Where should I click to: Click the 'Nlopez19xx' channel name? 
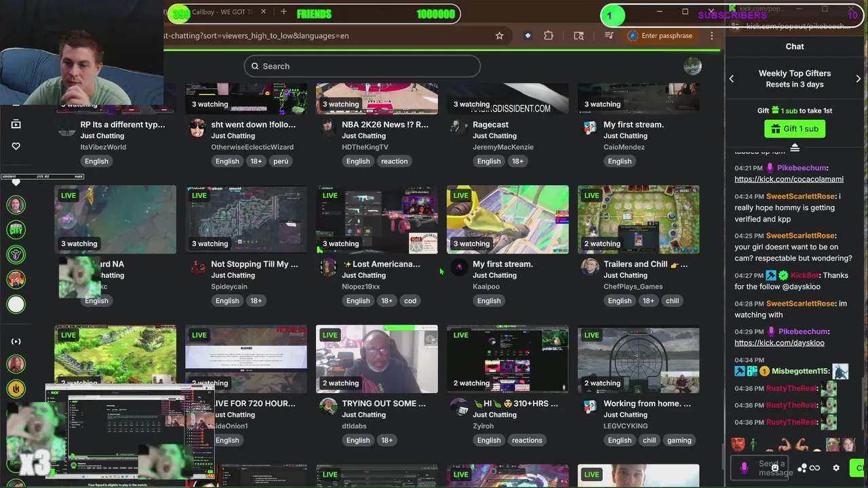361,287
